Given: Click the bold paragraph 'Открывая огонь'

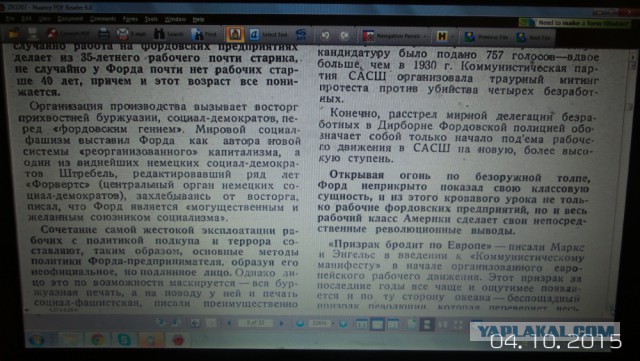Looking at the screenshot, I should (453, 203).
